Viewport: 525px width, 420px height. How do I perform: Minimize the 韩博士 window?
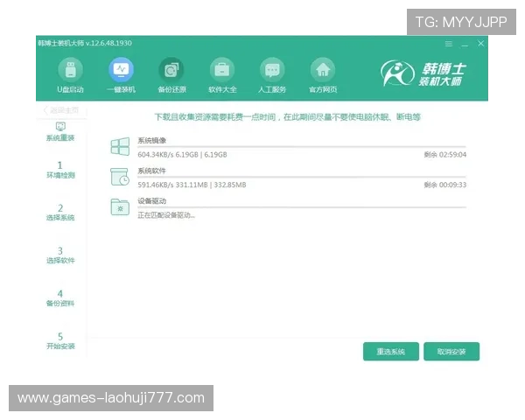[x=465, y=44]
